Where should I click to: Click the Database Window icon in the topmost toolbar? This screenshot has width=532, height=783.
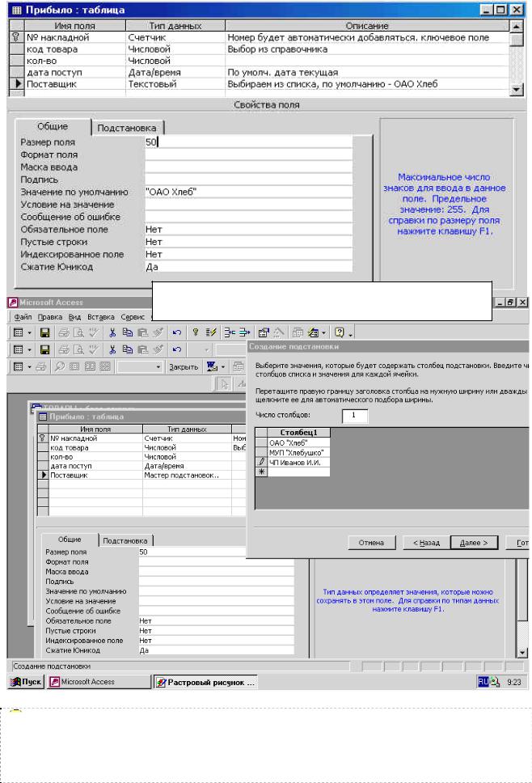298,332
